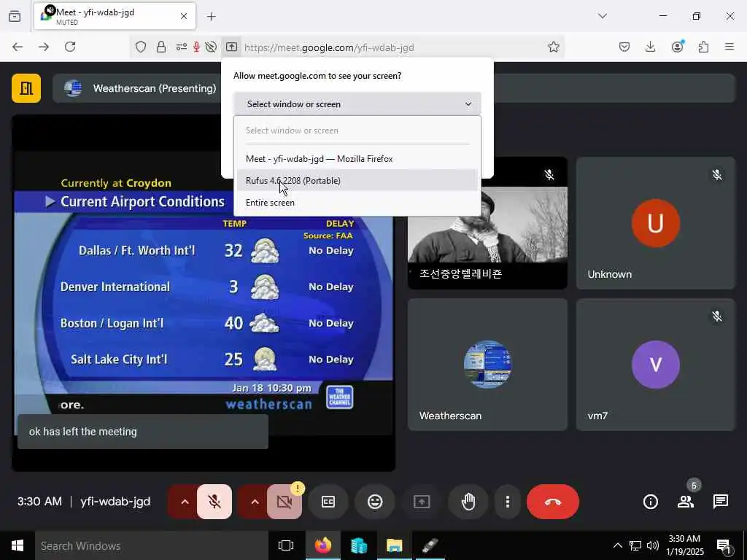Bookmark this page with star icon
The width and height of the screenshot is (747, 560).
[x=554, y=47]
